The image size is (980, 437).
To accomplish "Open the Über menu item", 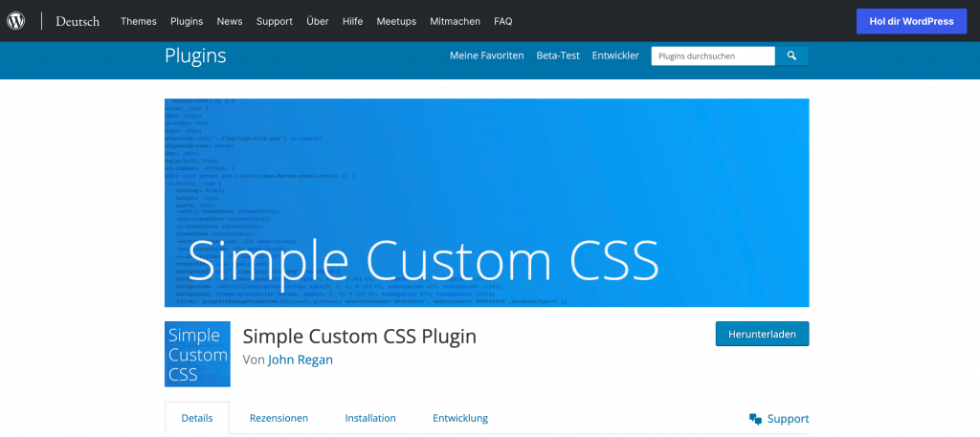I will (x=318, y=21).
